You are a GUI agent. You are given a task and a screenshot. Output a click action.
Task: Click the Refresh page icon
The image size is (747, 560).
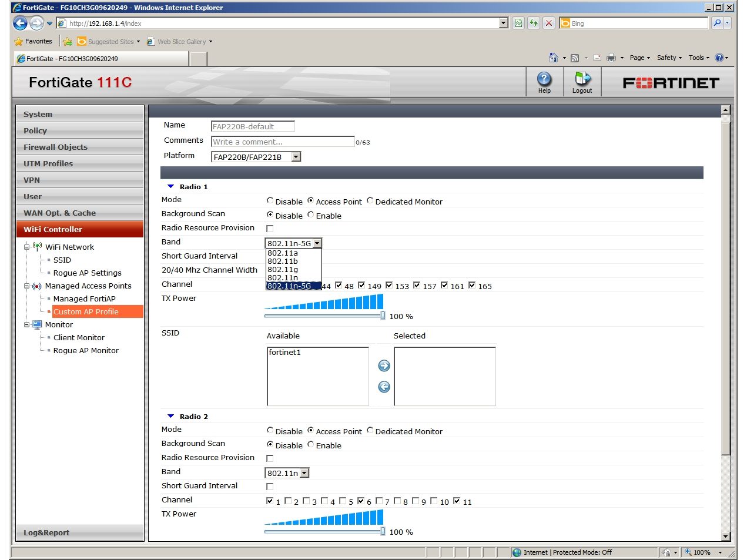[534, 23]
